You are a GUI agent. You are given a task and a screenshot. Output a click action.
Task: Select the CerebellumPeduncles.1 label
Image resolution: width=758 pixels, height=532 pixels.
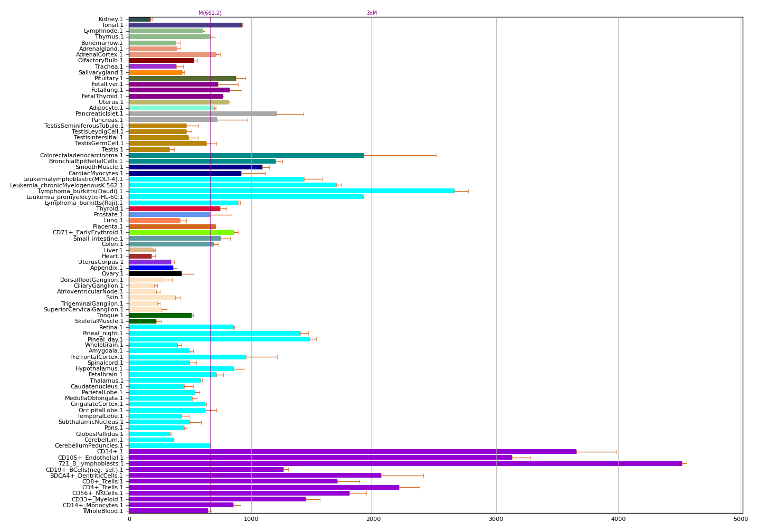coord(89,445)
